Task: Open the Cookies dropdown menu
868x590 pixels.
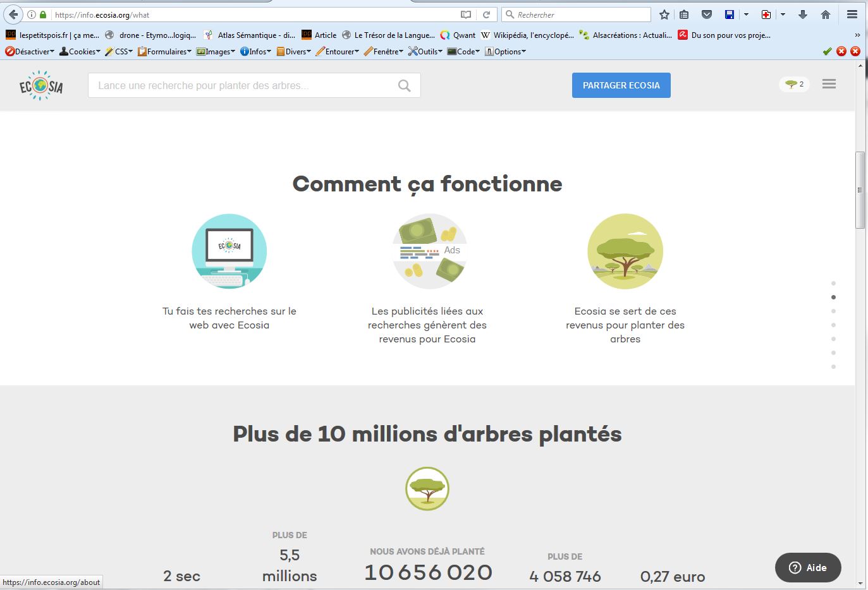Action: tap(80, 52)
